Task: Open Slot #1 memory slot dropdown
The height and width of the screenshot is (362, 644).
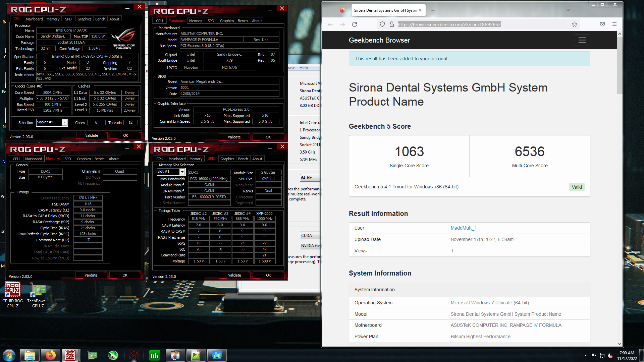Action: tap(171, 172)
